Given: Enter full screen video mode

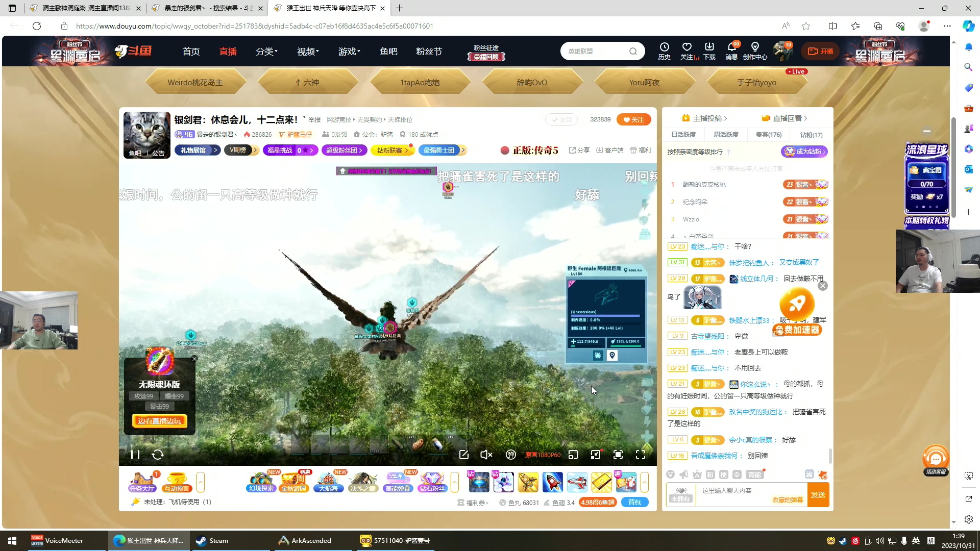Looking at the screenshot, I should pos(641,455).
